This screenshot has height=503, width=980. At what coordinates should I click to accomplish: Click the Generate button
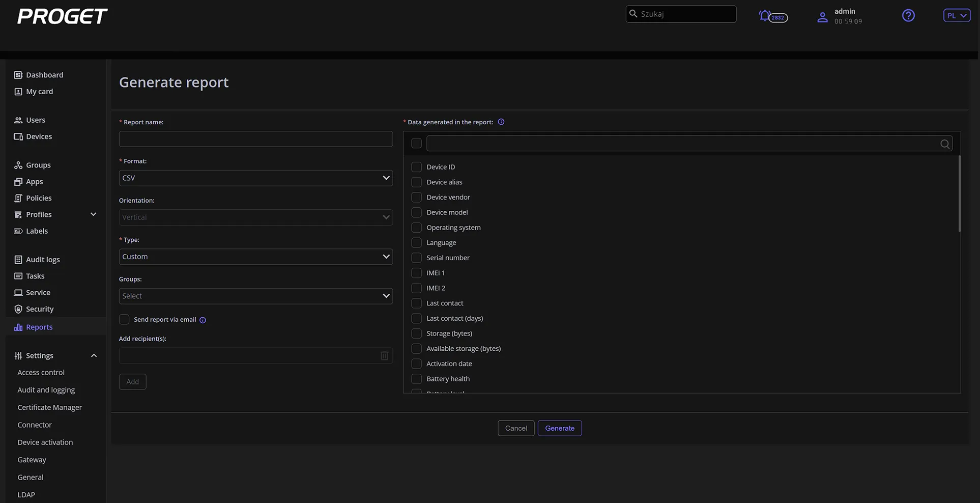[x=560, y=428]
